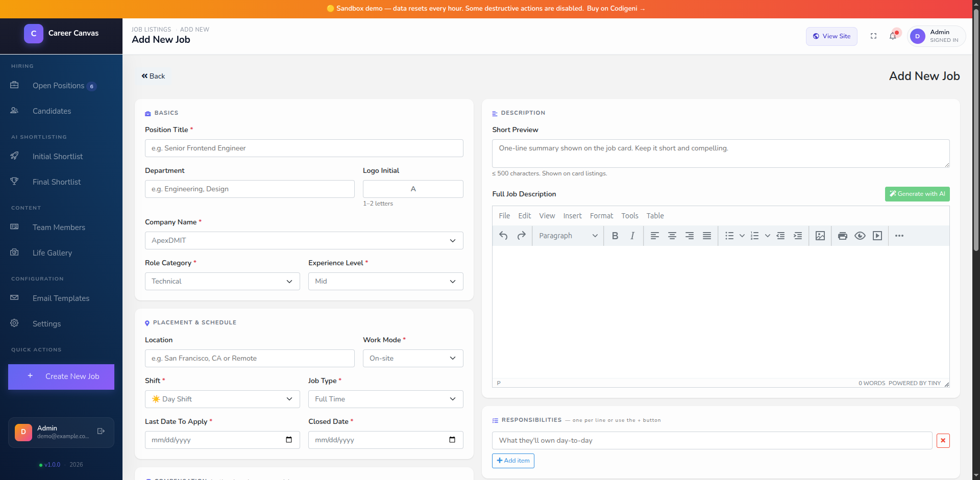Center align text in editor
This screenshot has height=480, width=980.
(x=672, y=236)
